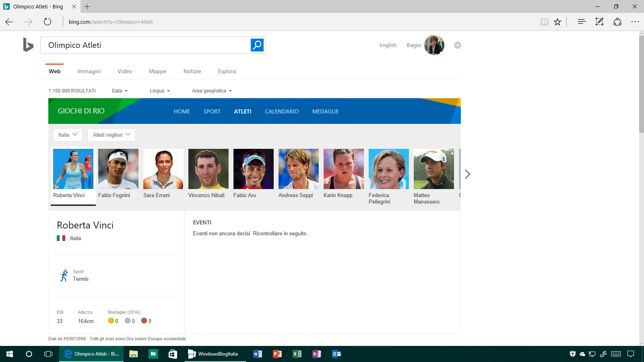The image size is (644, 362).
Task: Switch to Video search tab
Action: pos(125,71)
